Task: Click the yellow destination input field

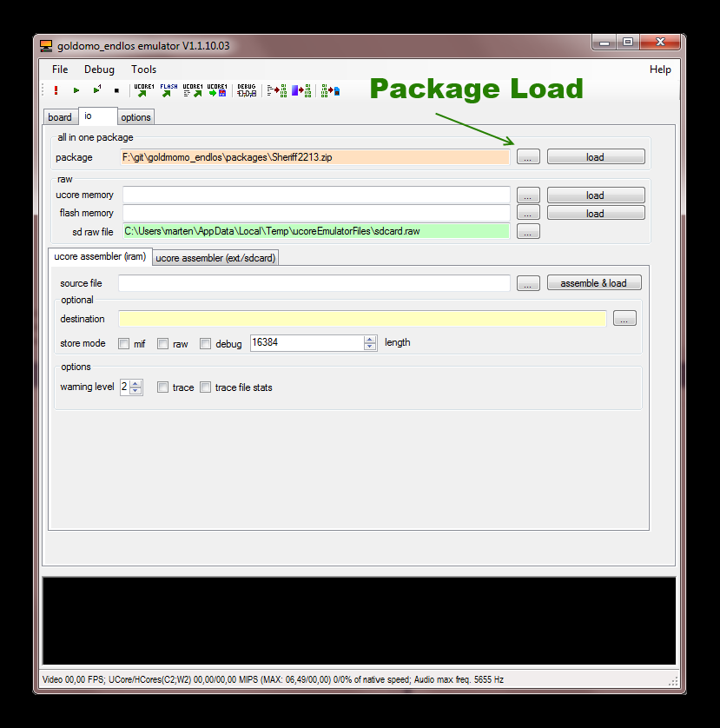Action: (362, 319)
